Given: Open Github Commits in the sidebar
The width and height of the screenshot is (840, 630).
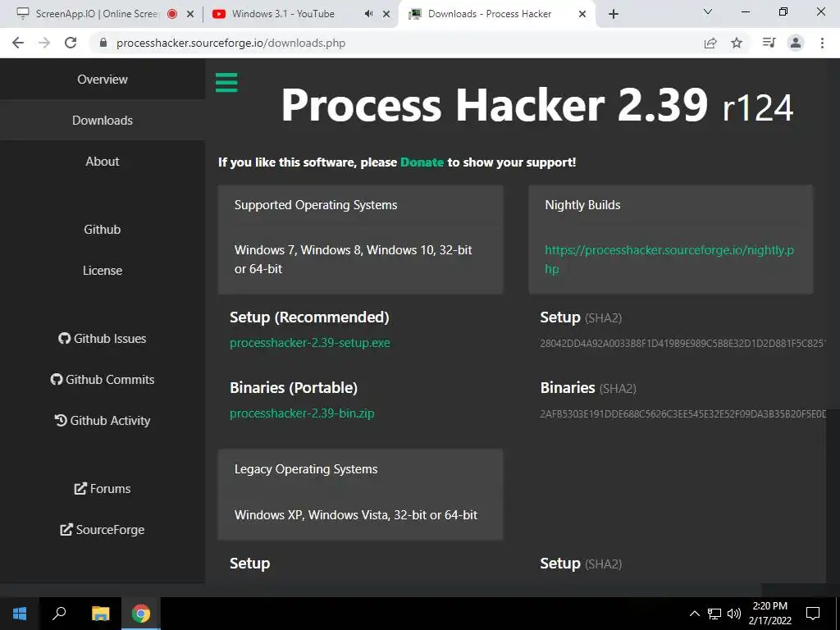Looking at the screenshot, I should click(103, 379).
